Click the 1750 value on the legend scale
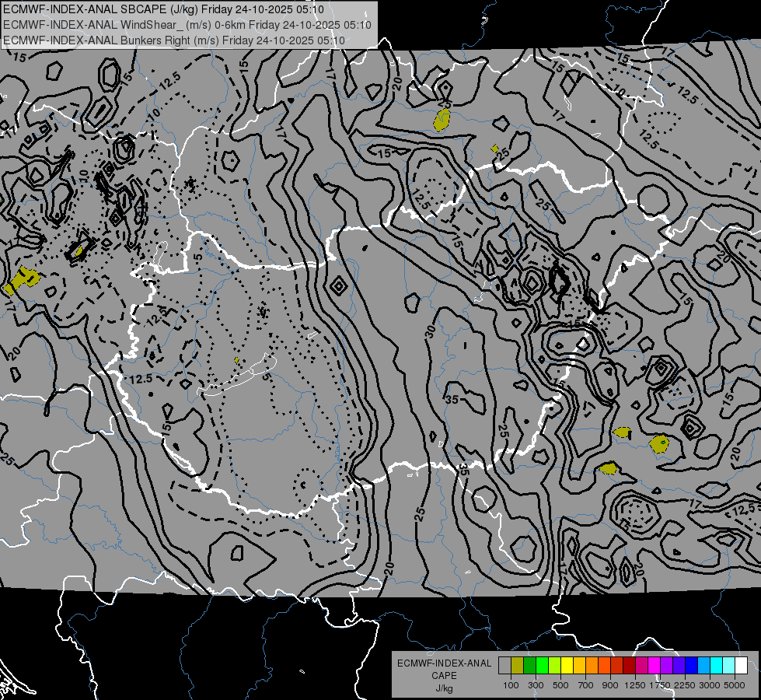This screenshot has width=761, height=700. [660, 685]
